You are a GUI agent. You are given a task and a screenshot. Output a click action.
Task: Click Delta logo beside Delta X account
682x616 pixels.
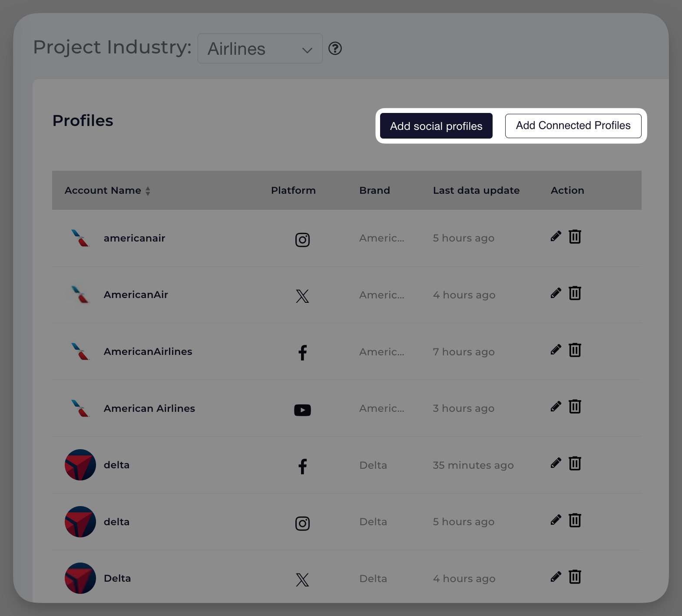pyautogui.click(x=80, y=578)
